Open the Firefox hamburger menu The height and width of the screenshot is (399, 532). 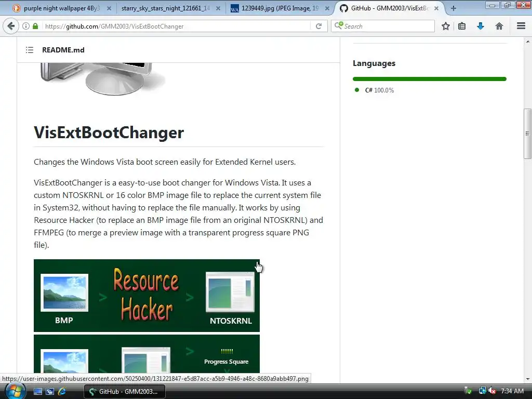click(521, 26)
